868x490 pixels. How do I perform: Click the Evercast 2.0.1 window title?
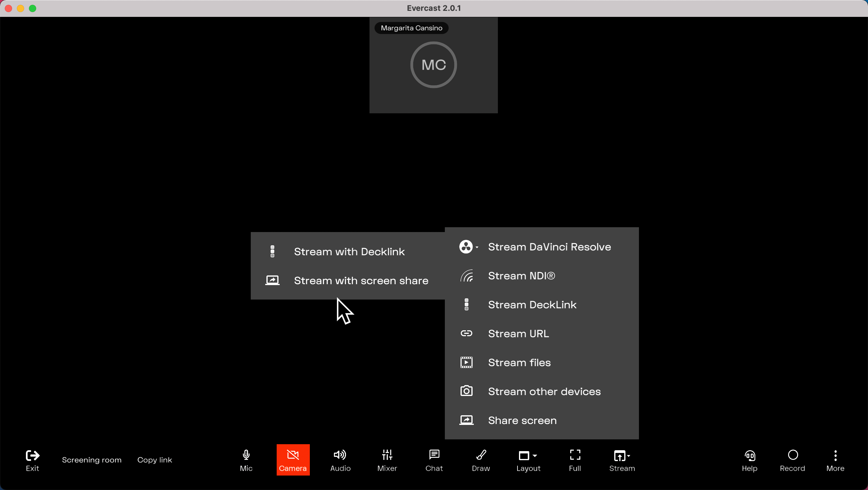coord(434,8)
